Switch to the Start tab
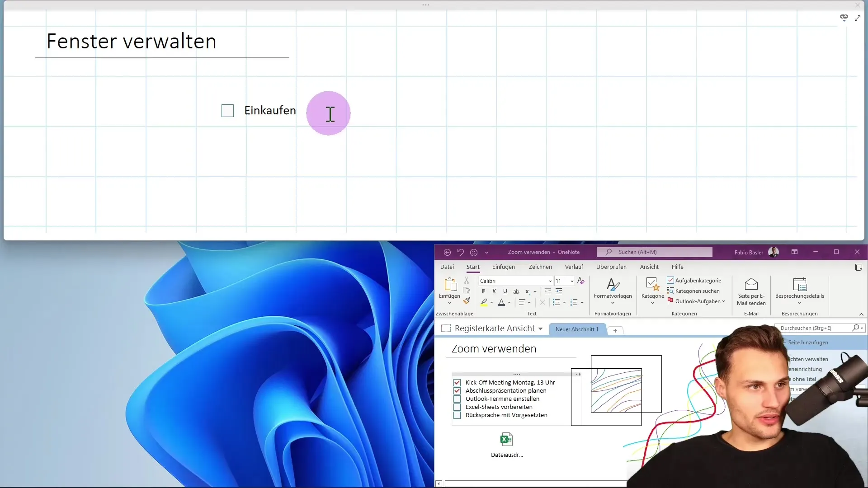Screen dimensions: 868x488 pyautogui.click(x=473, y=267)
